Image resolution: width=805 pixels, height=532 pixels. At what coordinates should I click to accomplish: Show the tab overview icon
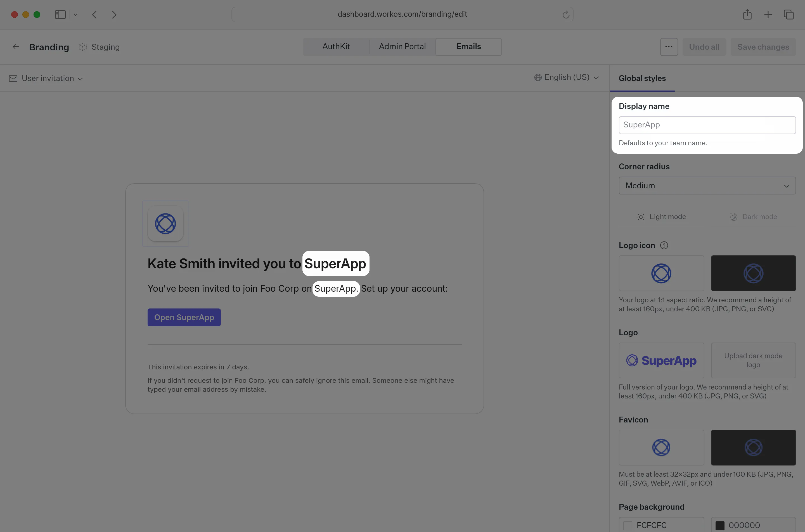(x=789, y=15)
